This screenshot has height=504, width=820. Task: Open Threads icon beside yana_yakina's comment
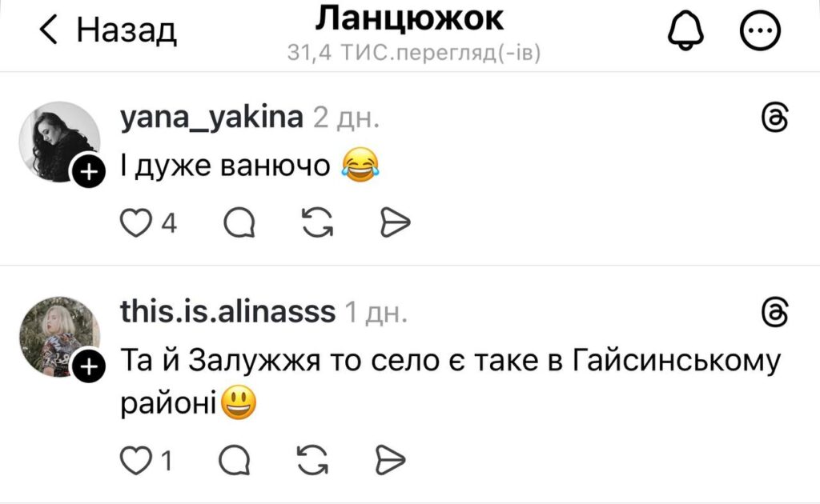pyautogui.click(x=774, y=118)
